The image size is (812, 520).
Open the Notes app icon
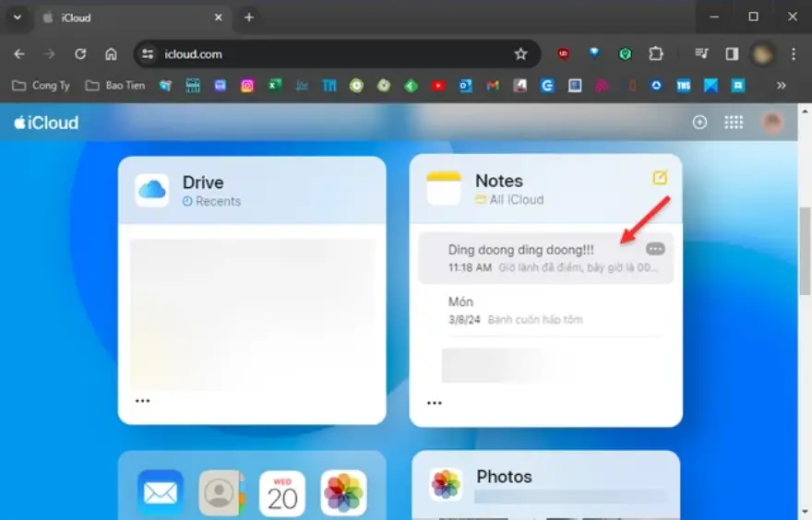click(443, 188)
